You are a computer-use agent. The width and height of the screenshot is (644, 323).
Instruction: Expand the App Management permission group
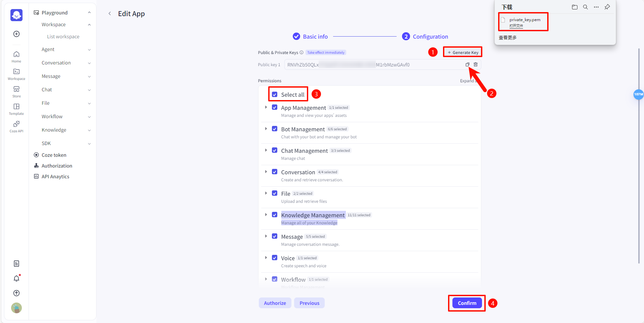[x=266, y=107]
